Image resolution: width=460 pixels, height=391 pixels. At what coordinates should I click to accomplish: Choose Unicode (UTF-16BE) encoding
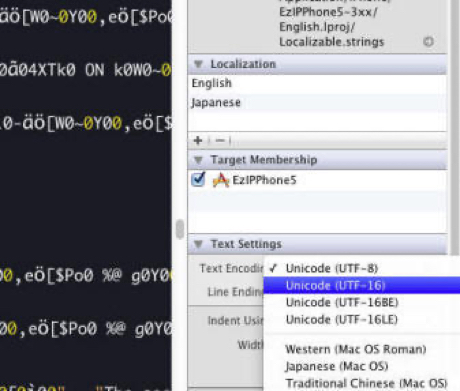point(362,302)
